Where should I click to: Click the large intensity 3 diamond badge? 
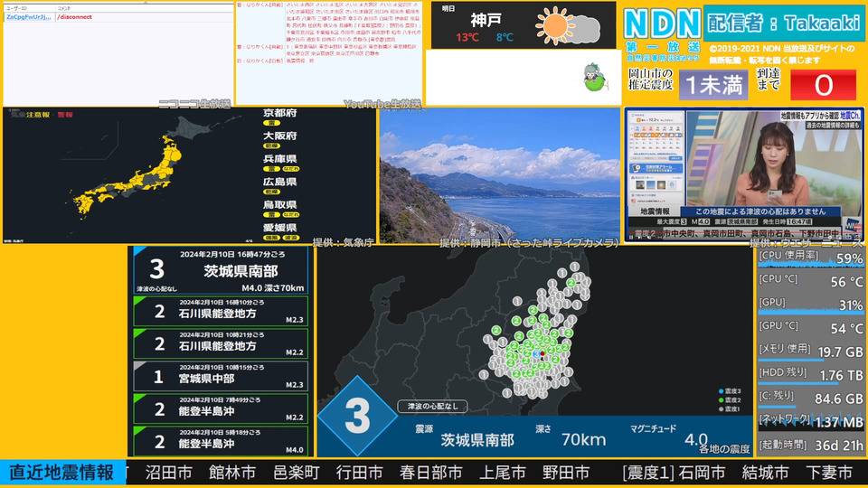[x=357, y=416]
